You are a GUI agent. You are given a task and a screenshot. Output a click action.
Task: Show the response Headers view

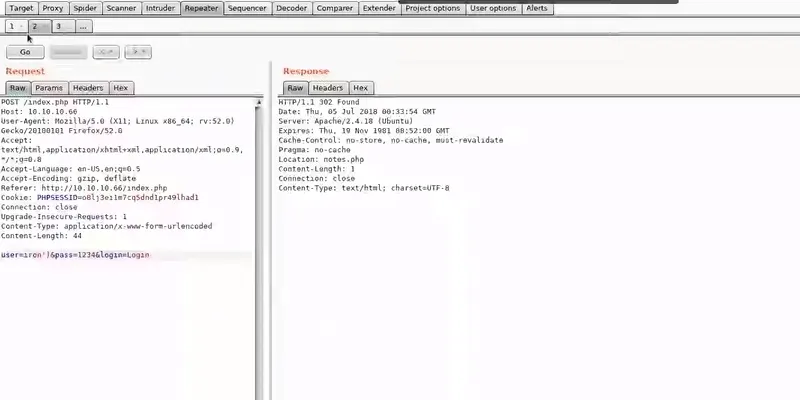click(328, 88)
